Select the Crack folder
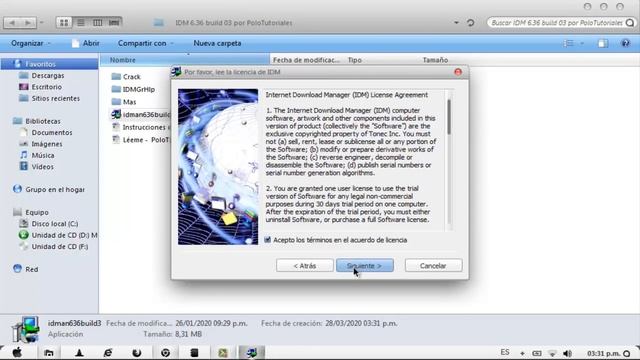This screenshot has height=360, width=640. [x=126, y=77]
